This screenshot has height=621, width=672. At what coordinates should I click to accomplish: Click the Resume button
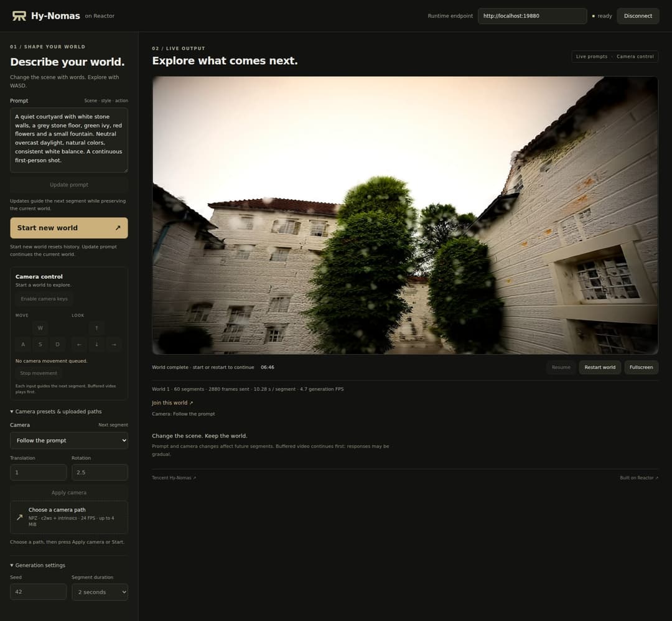pyautogui.click(x=561, y=367)
